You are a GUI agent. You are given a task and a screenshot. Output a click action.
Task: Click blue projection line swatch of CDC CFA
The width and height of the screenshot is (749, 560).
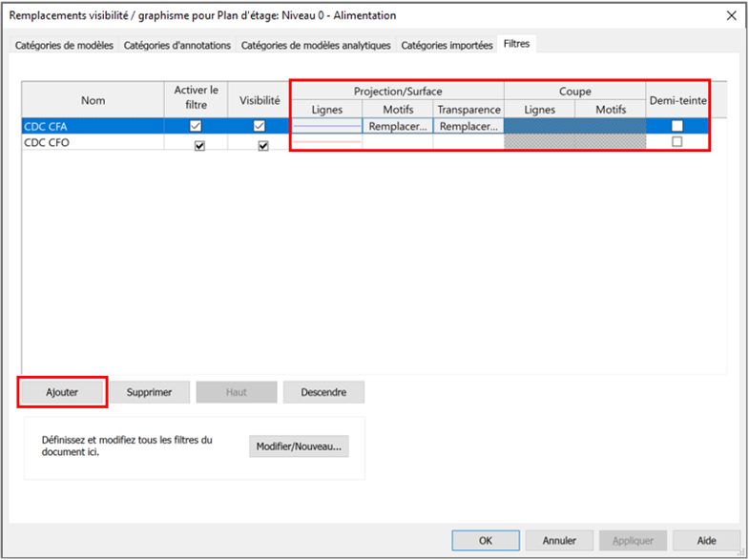click(x=326, y=126)
